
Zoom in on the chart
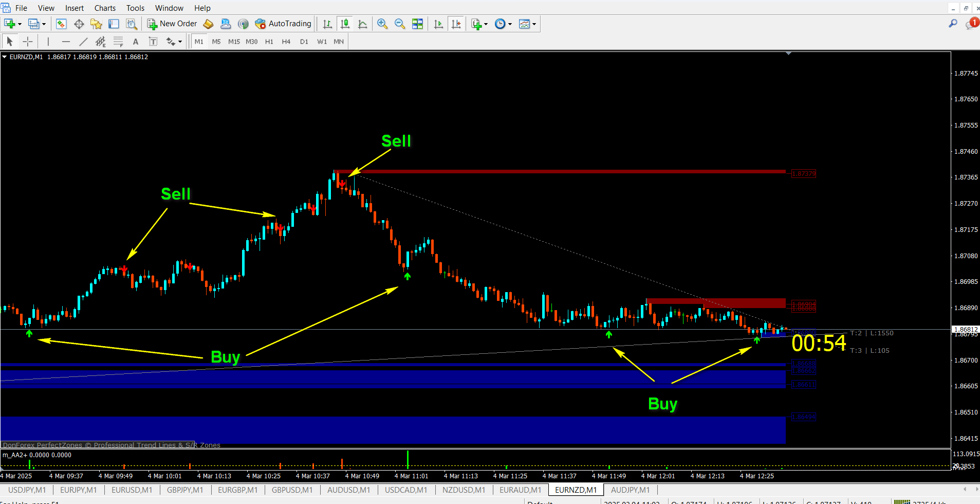382,24
